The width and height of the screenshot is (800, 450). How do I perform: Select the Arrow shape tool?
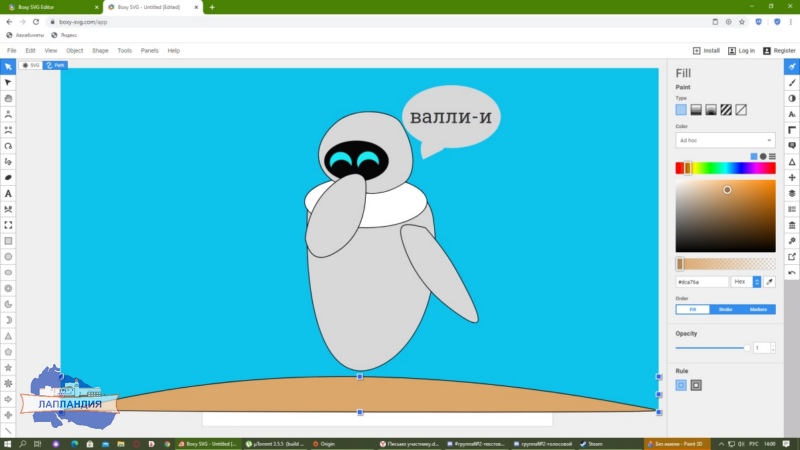pos(8,399)
